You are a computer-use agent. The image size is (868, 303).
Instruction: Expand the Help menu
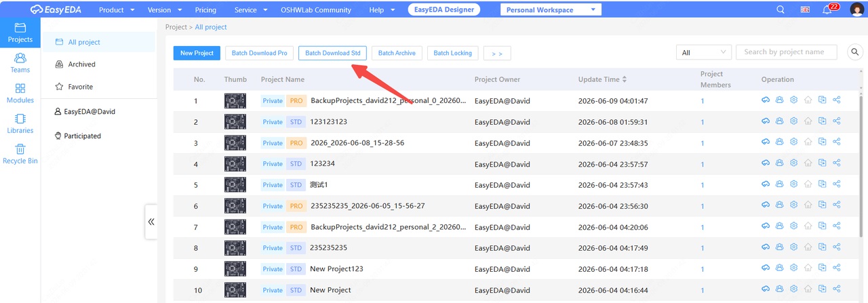pos(382,10)
